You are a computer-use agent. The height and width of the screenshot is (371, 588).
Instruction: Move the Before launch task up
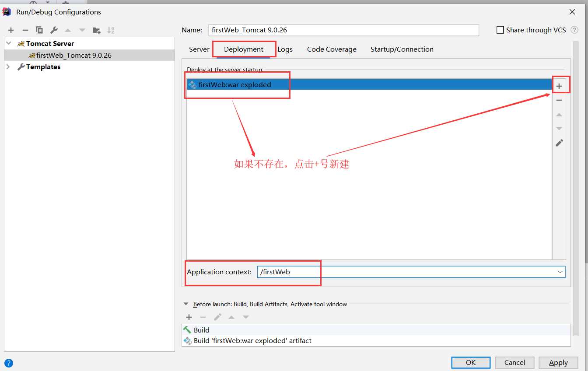231,317
